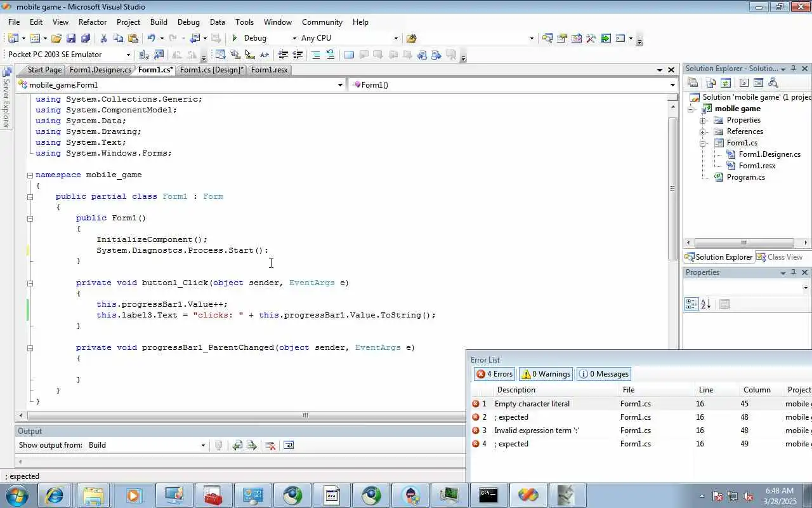The height and width of the screenshot is (508, 812).
Task: Open the Any CPU platform dropdown
Action: [x=396, y=38]
